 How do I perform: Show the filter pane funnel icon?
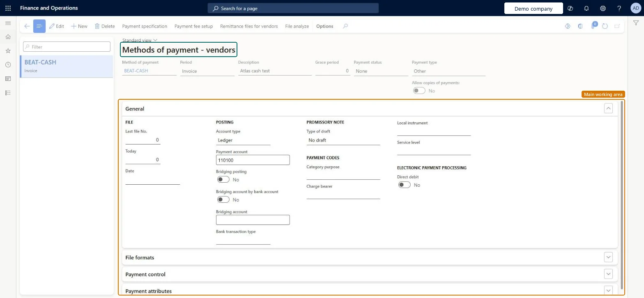tap(636, 23)
